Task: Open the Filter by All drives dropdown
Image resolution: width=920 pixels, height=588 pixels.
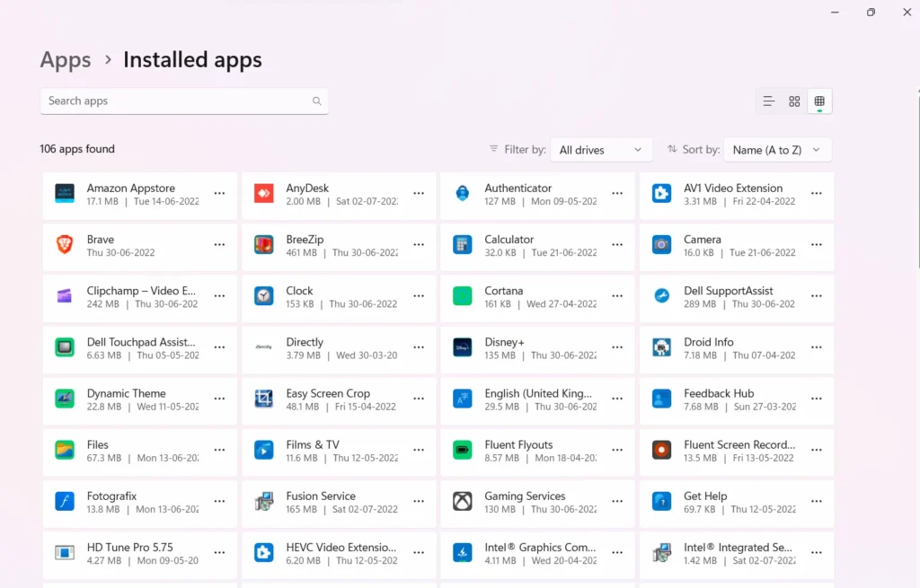Action: pyautogui.click(x=601, y=150)
